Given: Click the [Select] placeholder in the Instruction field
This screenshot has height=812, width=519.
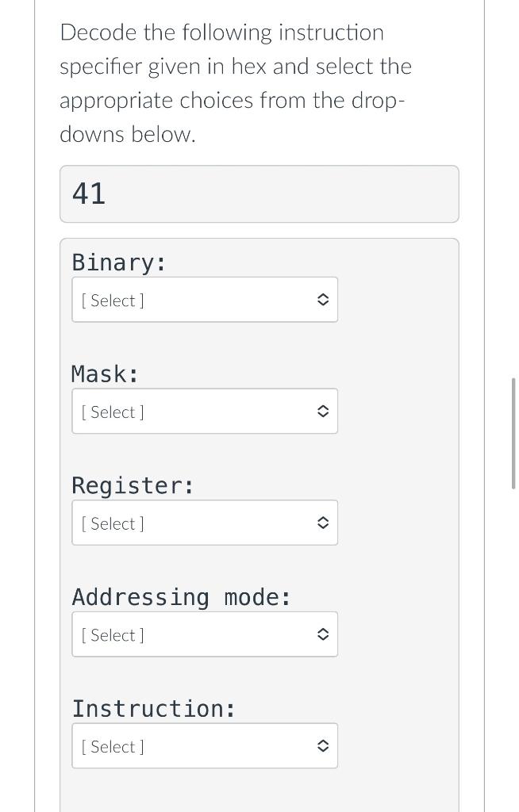Looking at the screenshot, I should point(112,745).
